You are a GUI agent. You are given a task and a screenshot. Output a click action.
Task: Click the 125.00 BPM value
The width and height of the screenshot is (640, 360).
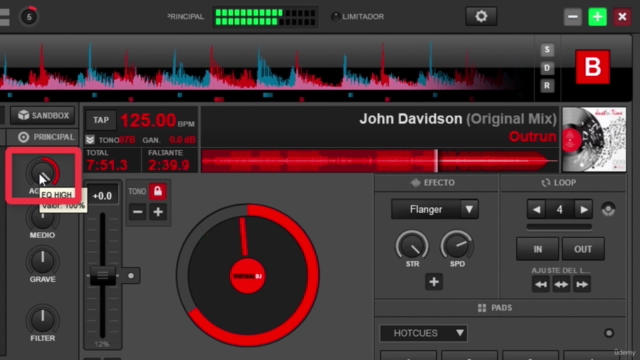pyautogui.click(x=149, y=120)
